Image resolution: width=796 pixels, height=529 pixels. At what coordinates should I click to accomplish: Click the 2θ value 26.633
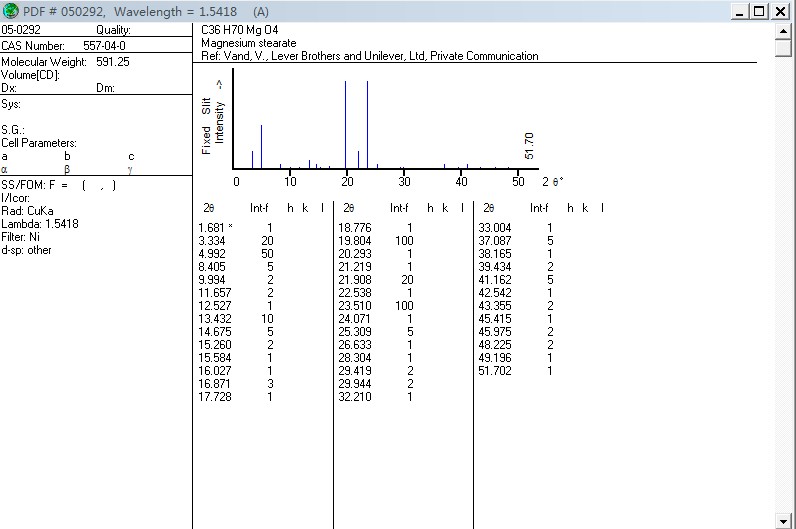355,345
